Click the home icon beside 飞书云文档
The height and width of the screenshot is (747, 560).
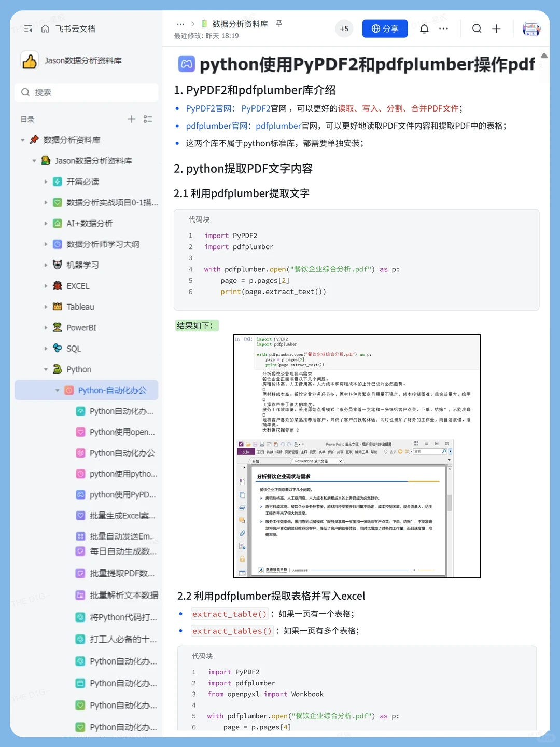pyautogui.click(x=45, y=29)
